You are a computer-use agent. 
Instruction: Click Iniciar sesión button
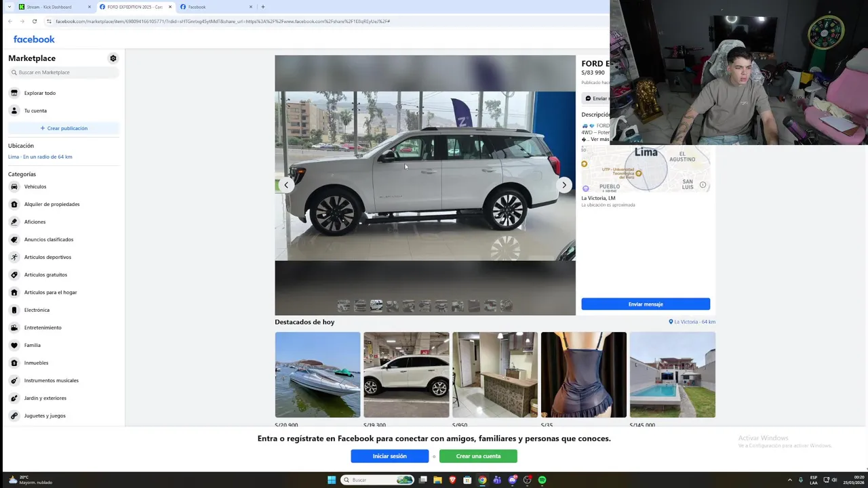(389, 456)
